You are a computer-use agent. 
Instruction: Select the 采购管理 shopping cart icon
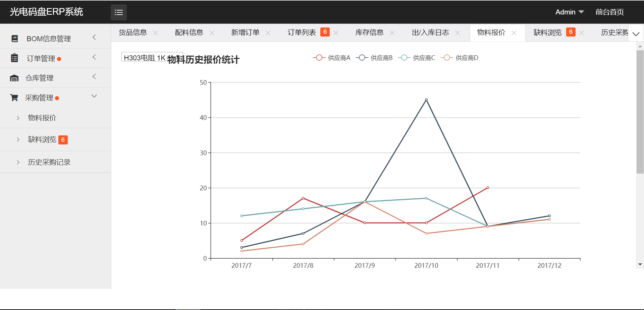pyautogui.click(x=14, y=97)
